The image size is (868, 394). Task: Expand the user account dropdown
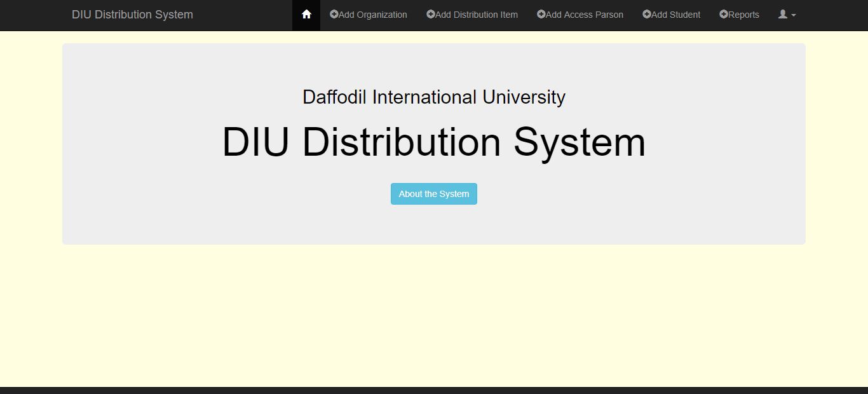787,15
